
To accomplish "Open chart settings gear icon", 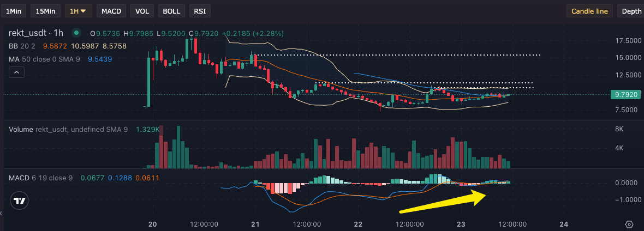I will pos(629,224).
